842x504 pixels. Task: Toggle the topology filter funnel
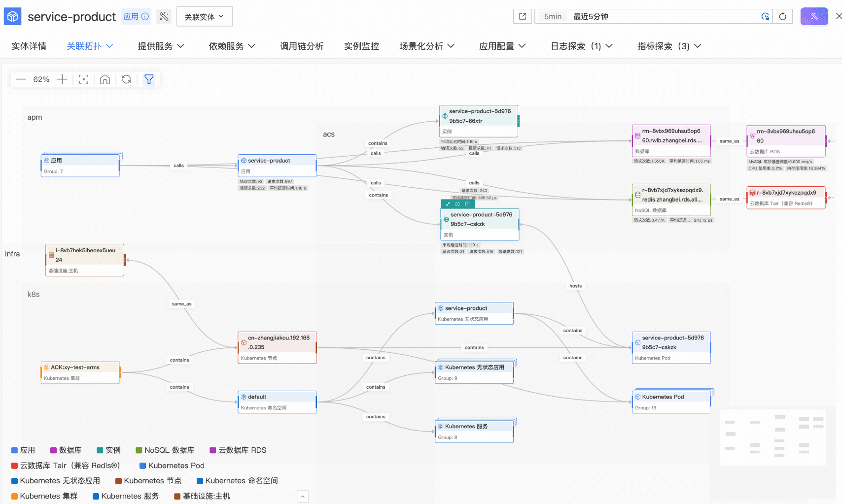(149, 79)
